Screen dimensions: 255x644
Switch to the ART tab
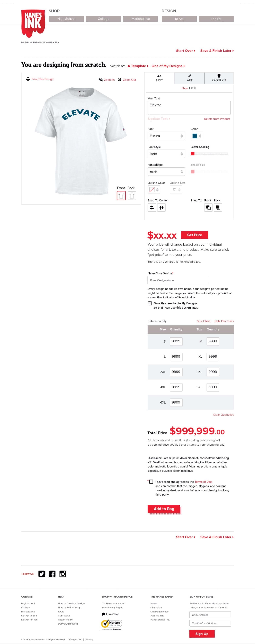[189, 78]
